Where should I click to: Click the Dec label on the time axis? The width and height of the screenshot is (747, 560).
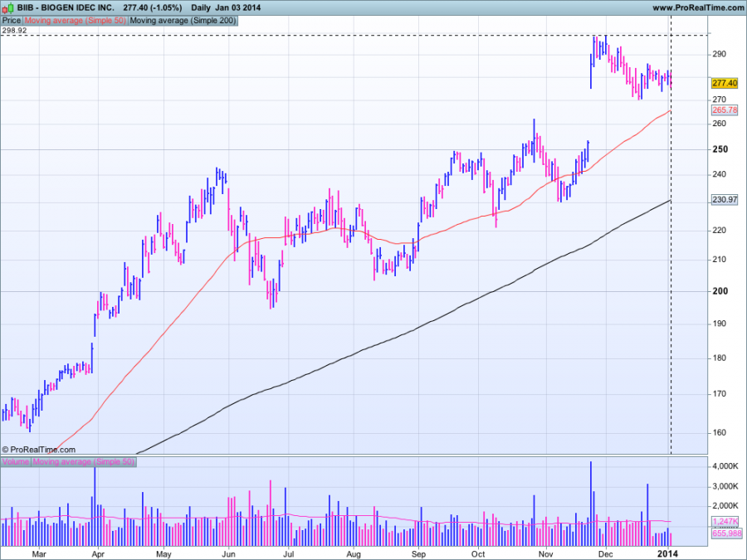[606, 554]
